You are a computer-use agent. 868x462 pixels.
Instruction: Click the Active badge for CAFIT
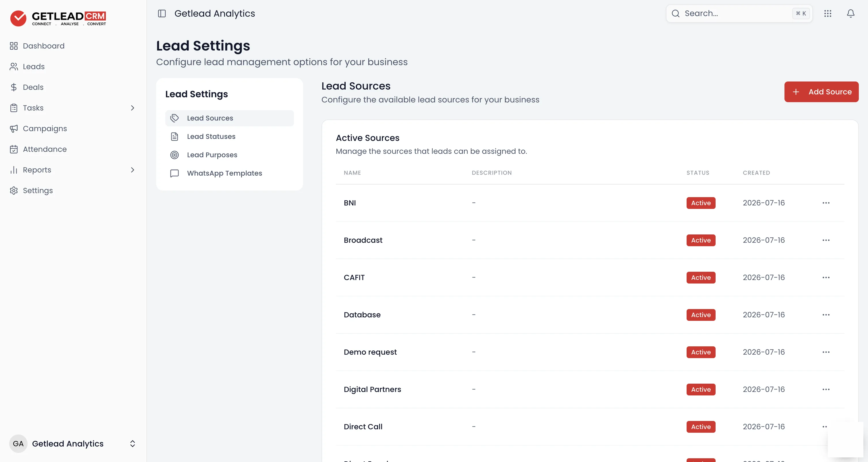(701, 278)
